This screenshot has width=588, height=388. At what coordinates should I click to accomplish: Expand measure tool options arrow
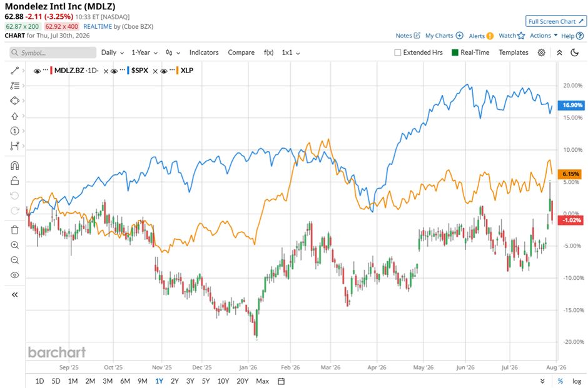click(x=23, y=146)
